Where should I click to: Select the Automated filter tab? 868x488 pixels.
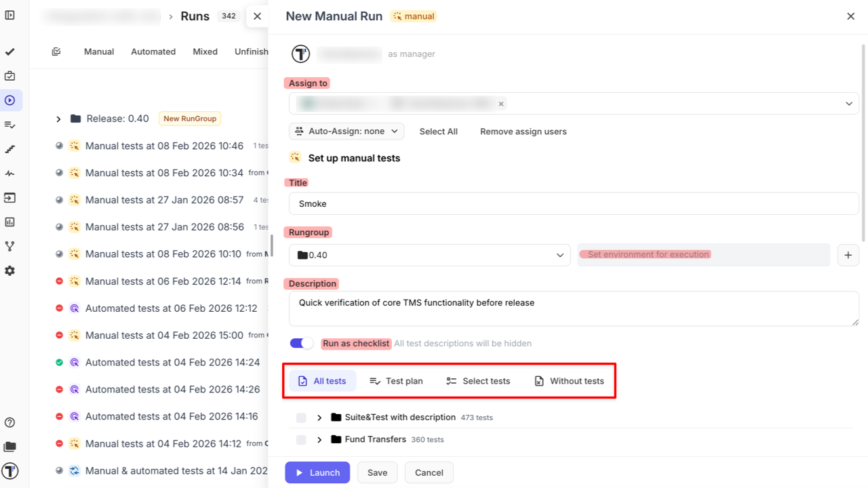(x=153, y=52)
